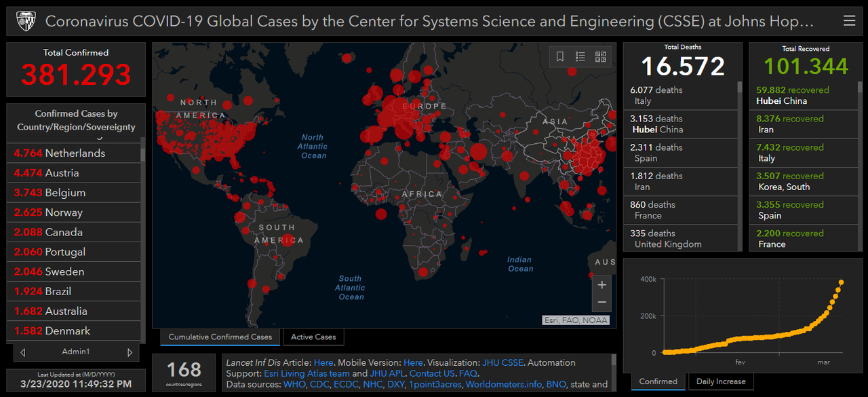Open the Mobile Version Here link

click(x=413, y=363)
